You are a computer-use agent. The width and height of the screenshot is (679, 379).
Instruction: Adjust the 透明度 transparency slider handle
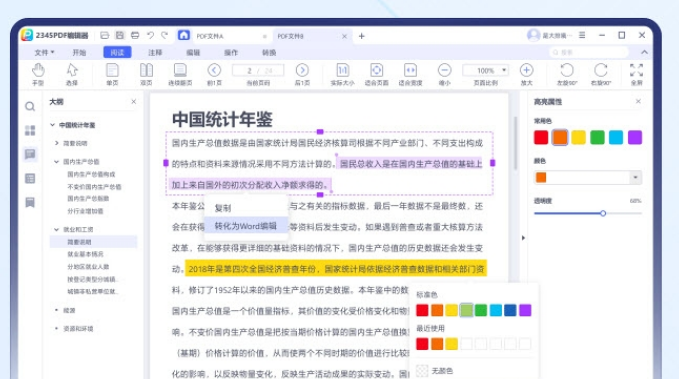pos(603,213)
